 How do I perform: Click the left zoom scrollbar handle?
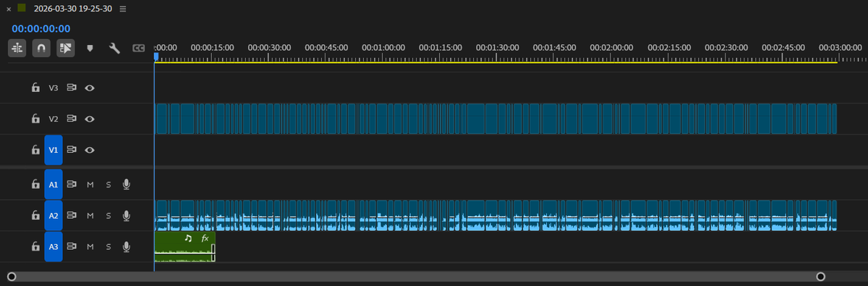(11, 276)
